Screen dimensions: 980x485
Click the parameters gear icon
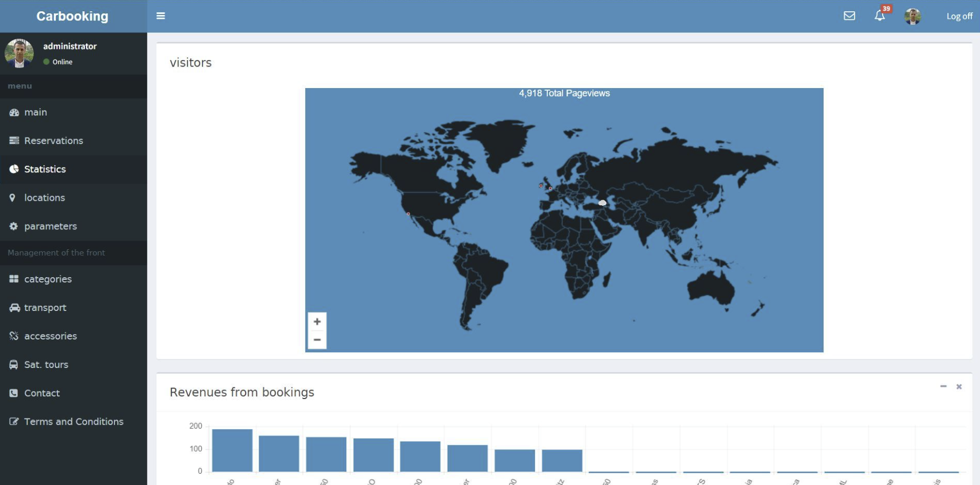[x=14, y=226]
